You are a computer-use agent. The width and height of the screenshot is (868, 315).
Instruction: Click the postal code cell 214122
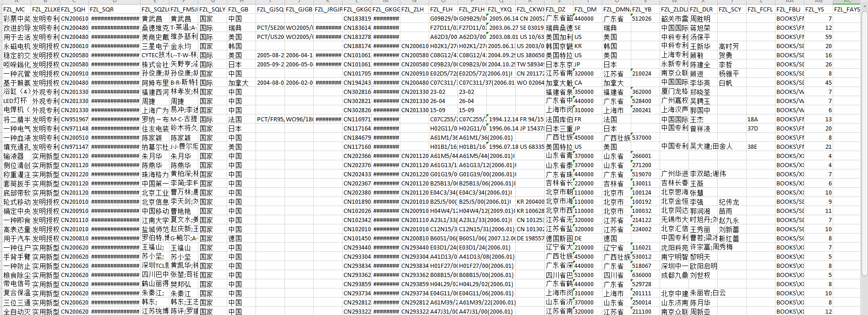pyautogui.click(x=645, y=220)
